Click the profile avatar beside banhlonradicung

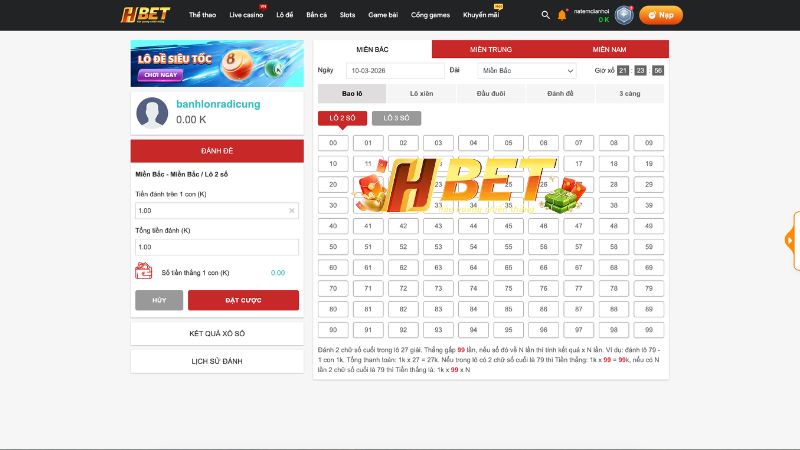(152, 113)
